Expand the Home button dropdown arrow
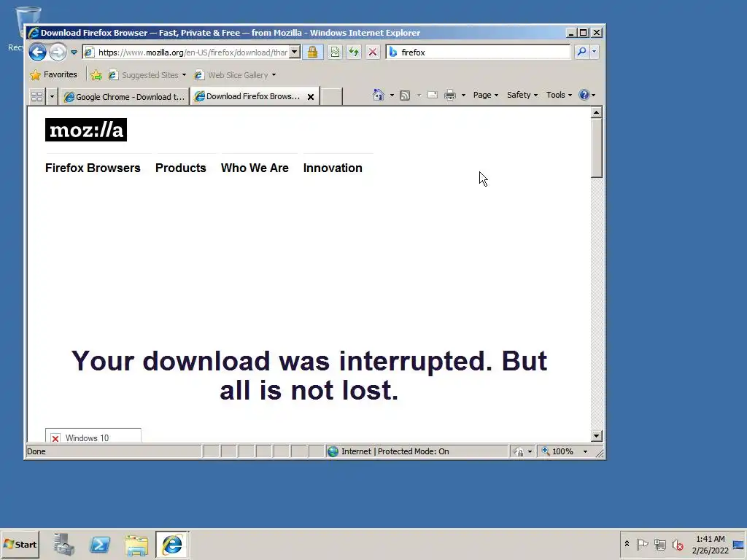Viewport: 747px width, 560px height. (392, 96)
